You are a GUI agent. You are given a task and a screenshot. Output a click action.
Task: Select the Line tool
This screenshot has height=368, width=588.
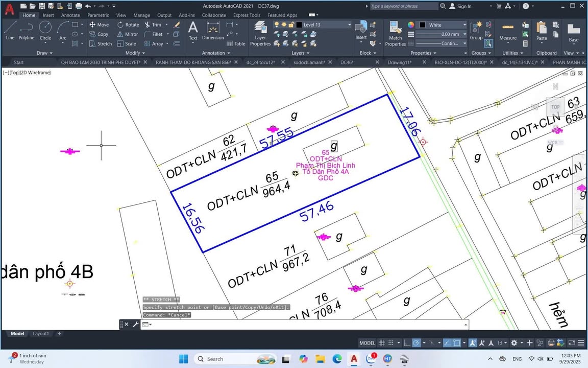tap(10, 32)
